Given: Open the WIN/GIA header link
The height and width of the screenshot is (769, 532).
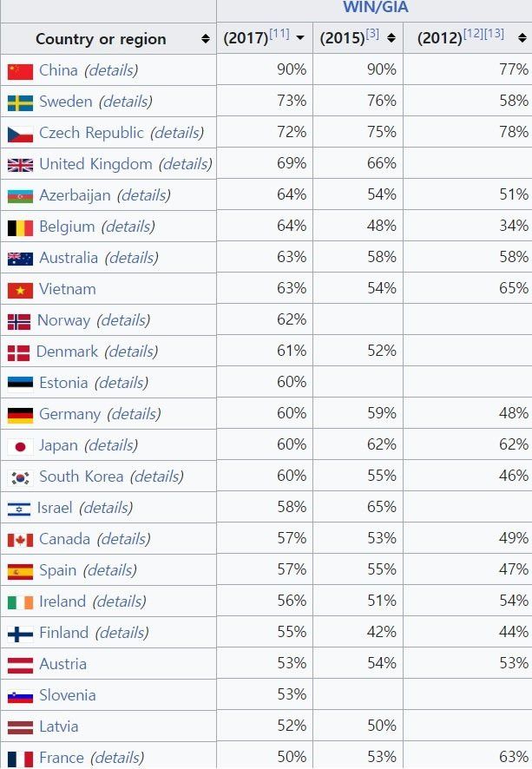Looking at the screenshot, I should pos(375,8).
